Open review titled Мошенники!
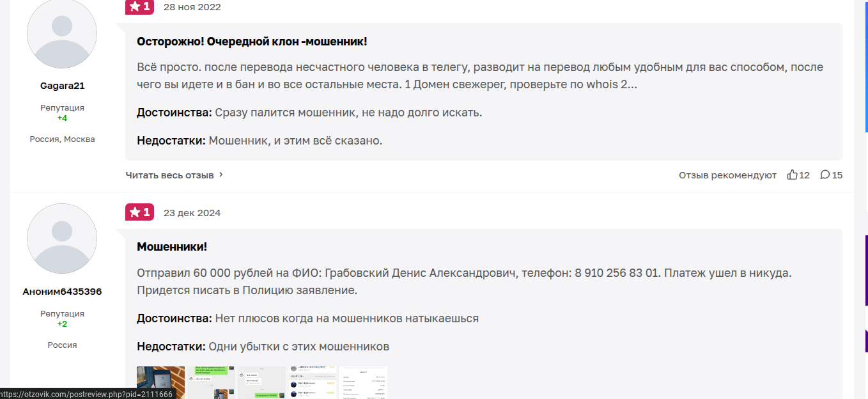The width and height of the screenshot is (868, 399). (x=172, y=247)
